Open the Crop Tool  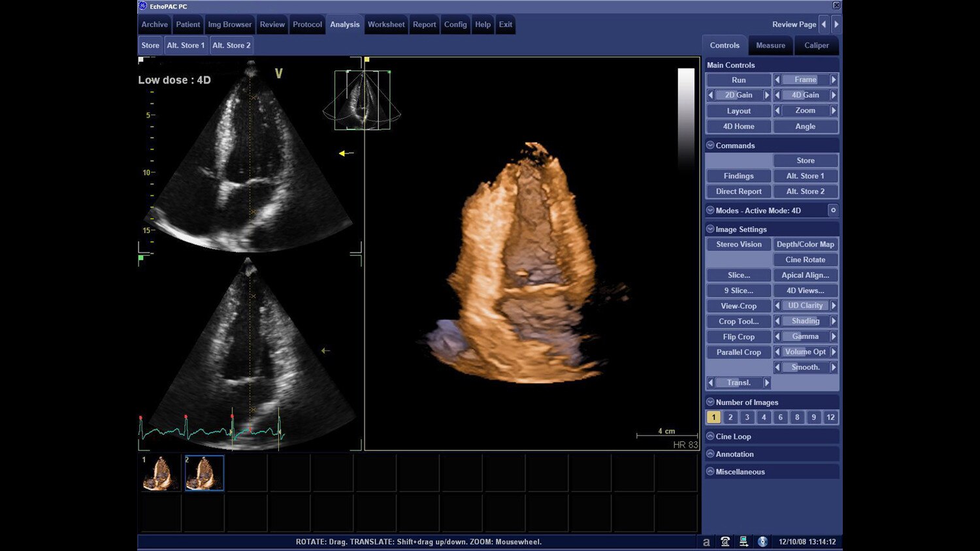(x=738, y=321)
